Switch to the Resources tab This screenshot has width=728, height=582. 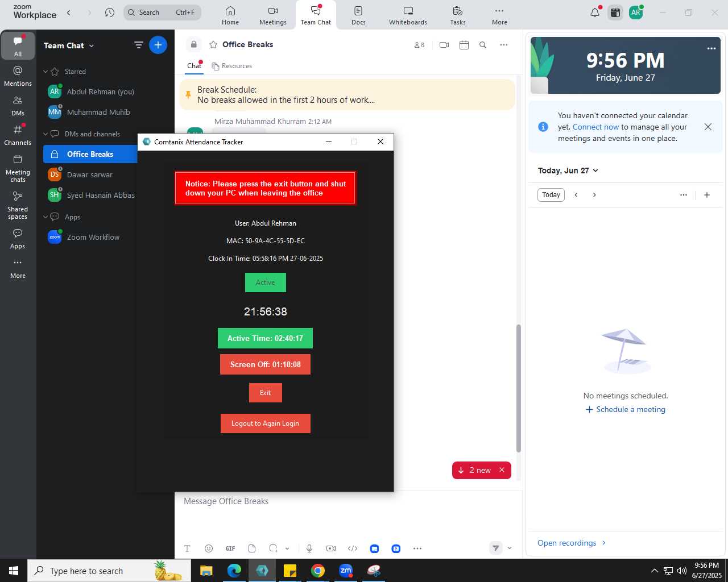pyautogui.click(x=232, y=66)
